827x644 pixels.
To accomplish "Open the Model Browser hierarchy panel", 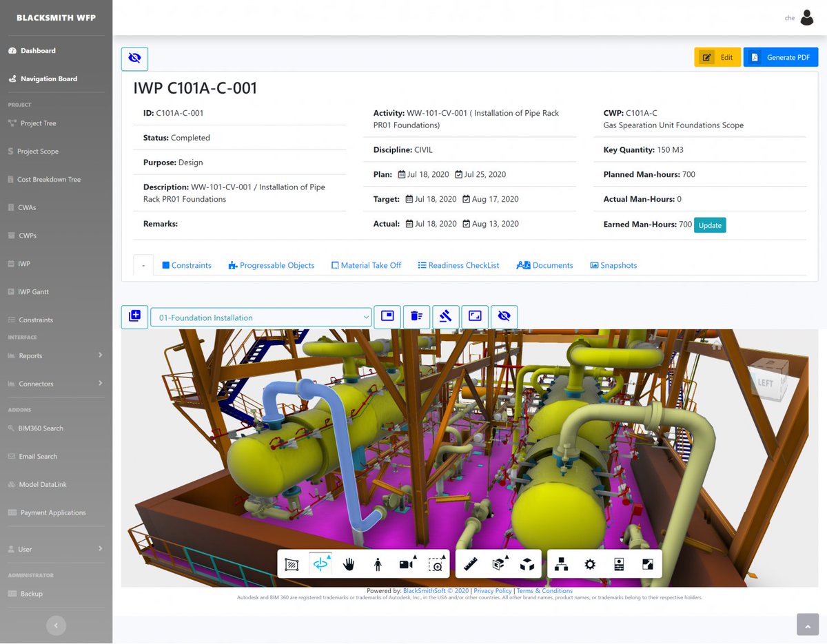I will (561, 563).
